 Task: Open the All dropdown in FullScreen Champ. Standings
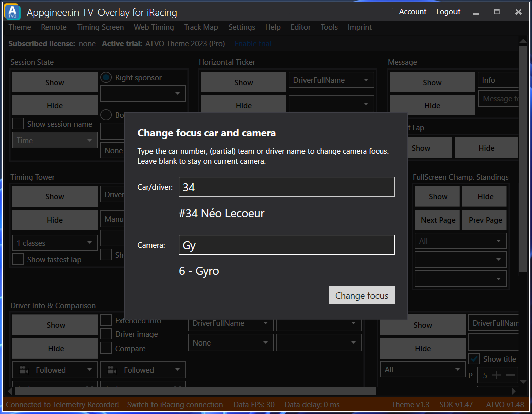(461, 241)
